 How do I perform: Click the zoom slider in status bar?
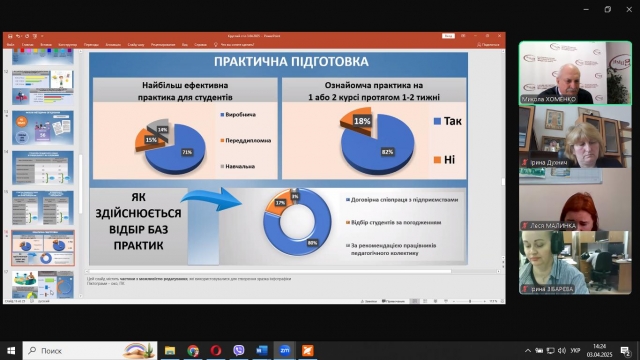(x=470, y=301)
